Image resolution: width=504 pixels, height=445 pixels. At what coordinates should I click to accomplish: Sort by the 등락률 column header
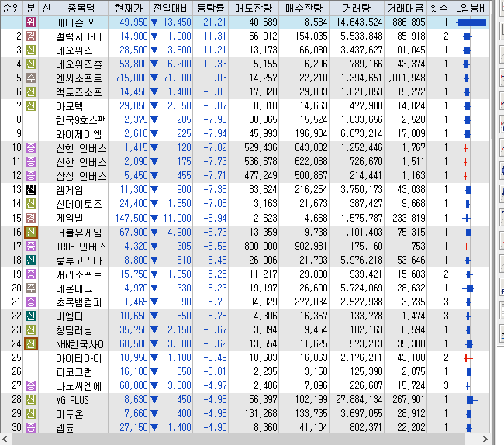pyautogui.click(x=211, y=8)
